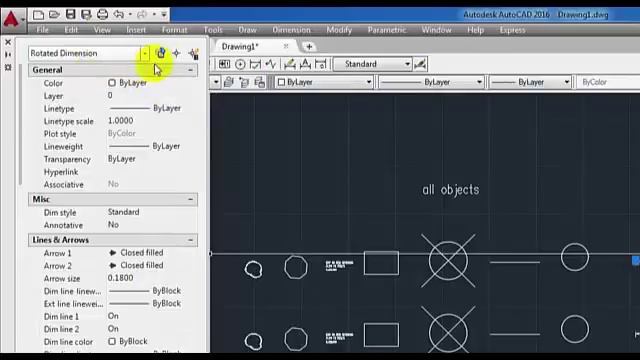This screenshot has width=640, height=360.
Task: Open the redo history dropdown arrow
Action: point(154,15)
